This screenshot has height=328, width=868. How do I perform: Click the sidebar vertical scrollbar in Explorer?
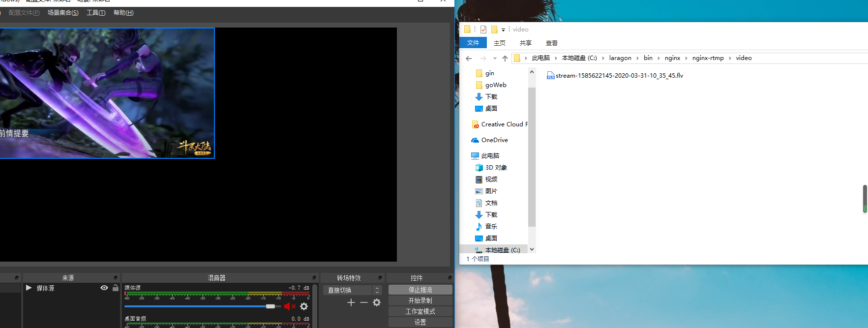coord(532,157)
